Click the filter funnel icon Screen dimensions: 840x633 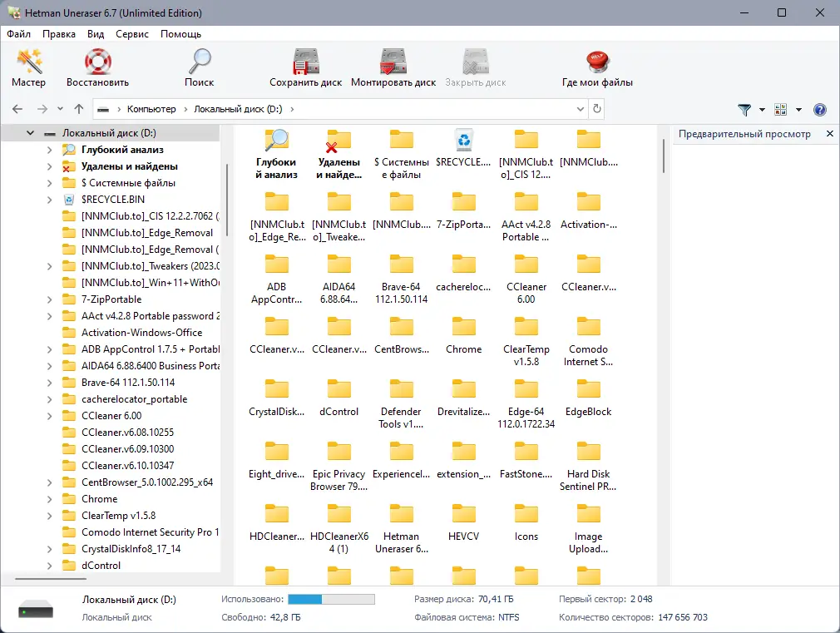[x=744, y=110]
